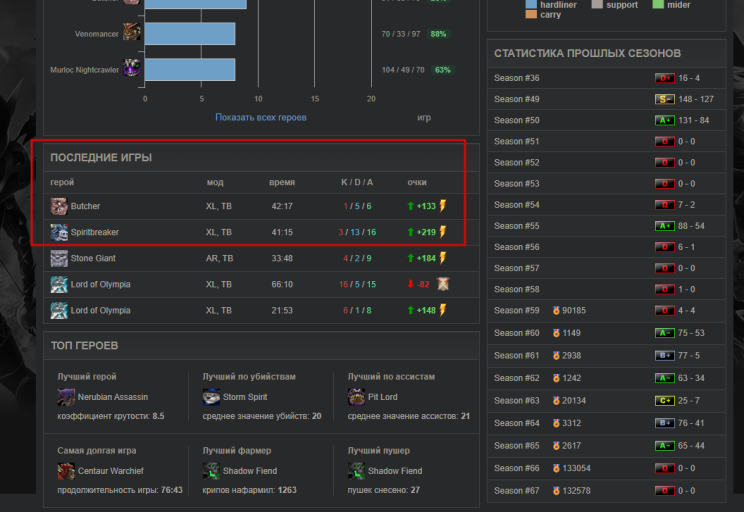Open the Centaur Warchief hero name link
This screenshot has width=744, height=512.
pos(111,471)
